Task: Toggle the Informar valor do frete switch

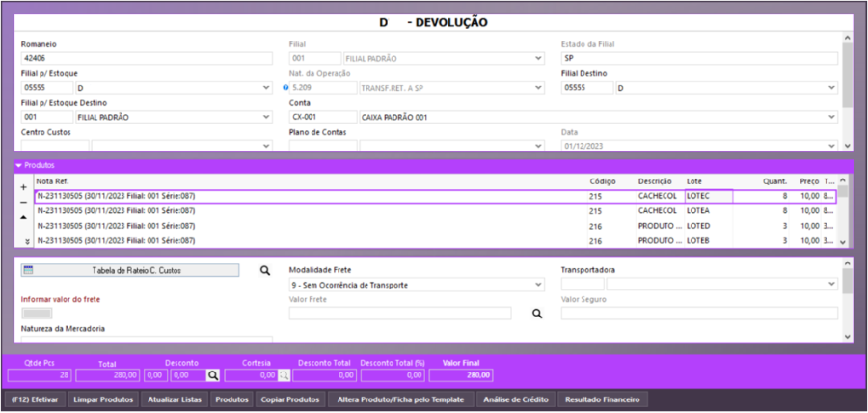Action: point(37,314)
